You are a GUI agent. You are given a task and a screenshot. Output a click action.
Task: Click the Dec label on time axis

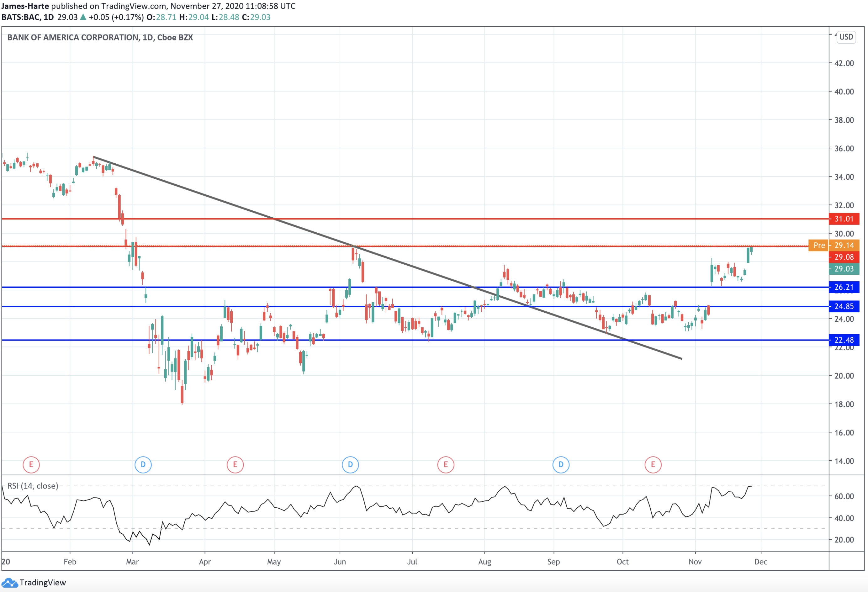click(x=760, y=562)
